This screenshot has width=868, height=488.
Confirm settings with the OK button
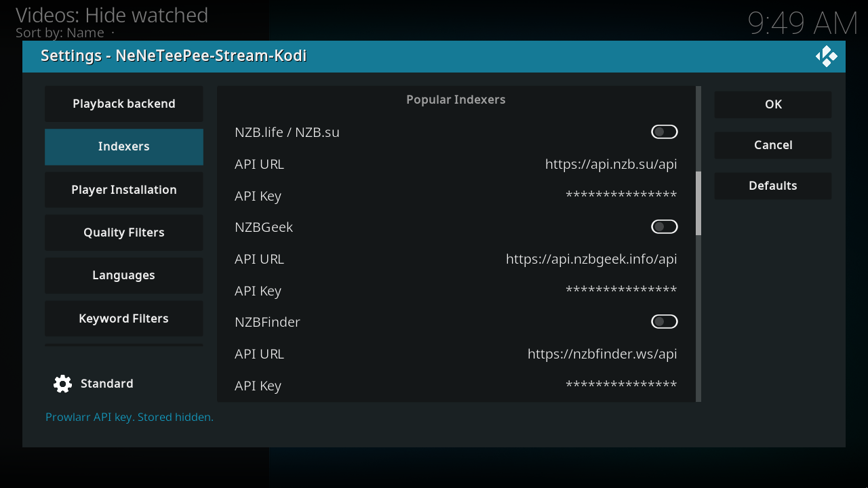click(x=773, y=104)
